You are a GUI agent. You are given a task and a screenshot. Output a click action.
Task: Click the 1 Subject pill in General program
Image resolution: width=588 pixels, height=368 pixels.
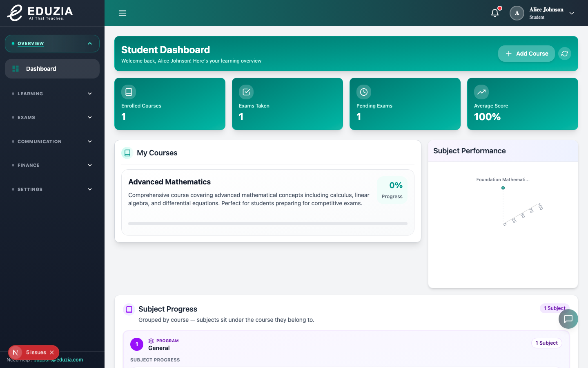546,343
